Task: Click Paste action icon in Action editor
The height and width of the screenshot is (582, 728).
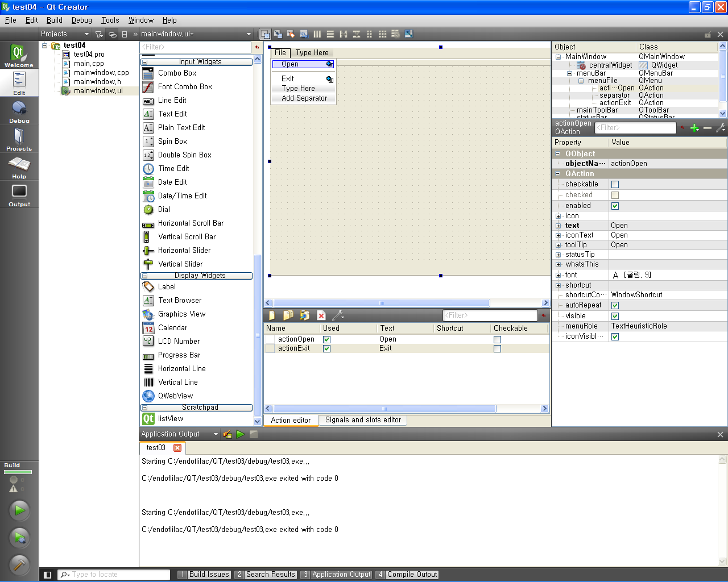Action: click(305, 315)
